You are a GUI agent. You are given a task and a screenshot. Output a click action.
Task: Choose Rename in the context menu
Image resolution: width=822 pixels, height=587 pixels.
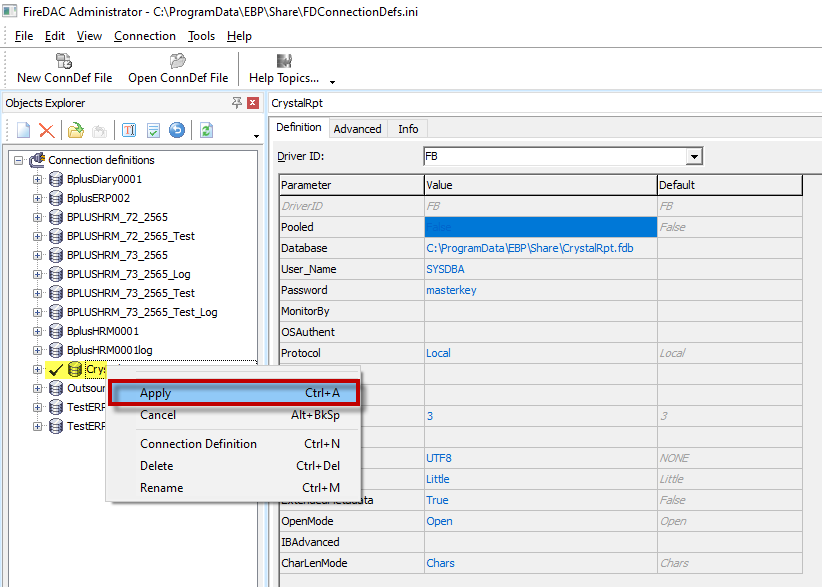[162, 488]
